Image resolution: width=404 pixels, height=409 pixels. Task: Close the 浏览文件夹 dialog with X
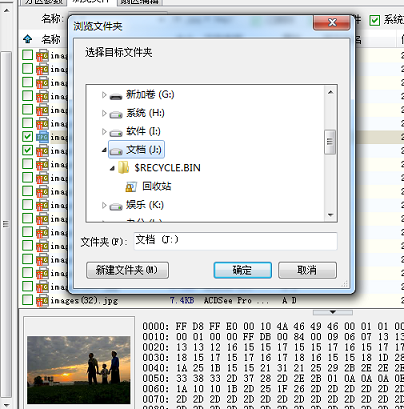pos(332,23)
